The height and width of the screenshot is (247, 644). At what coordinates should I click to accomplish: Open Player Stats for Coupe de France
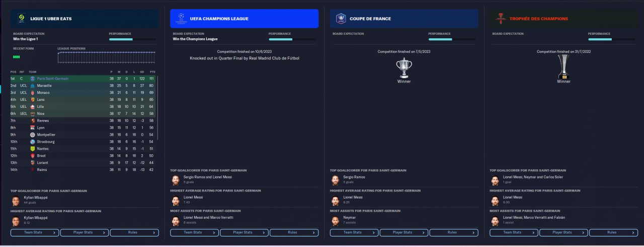pyautogui.click(x=404, y=232)
